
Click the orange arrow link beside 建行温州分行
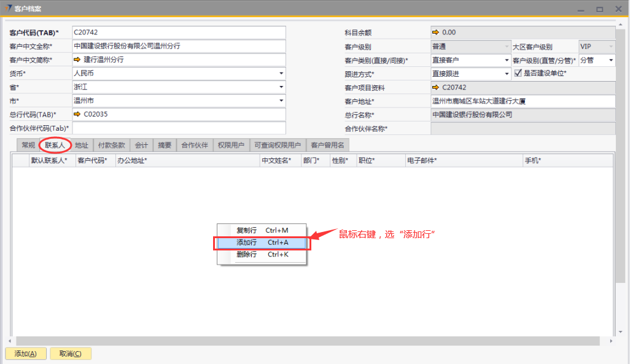pyautogui.click(x=77, y=60)
